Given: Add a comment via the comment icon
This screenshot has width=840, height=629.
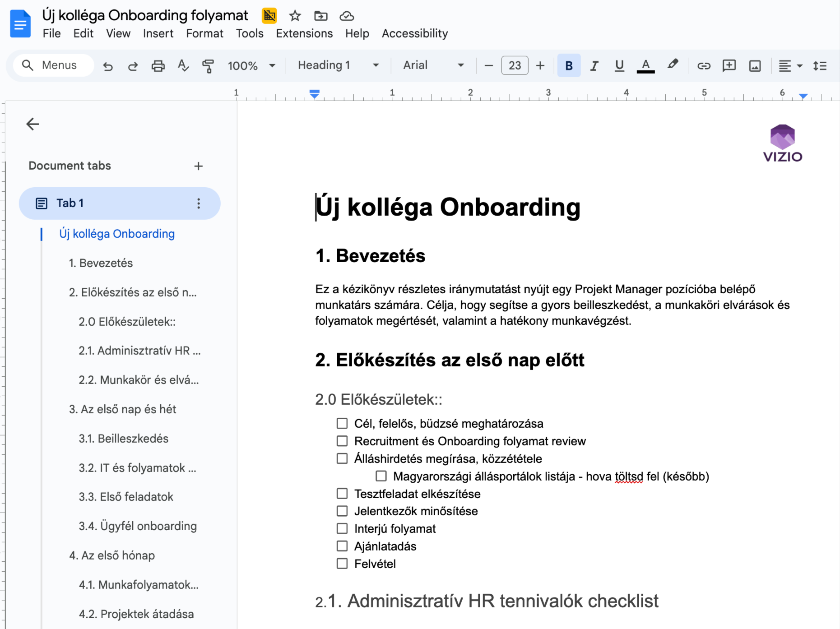Looking at the screenshot, I should coord(729,65).
